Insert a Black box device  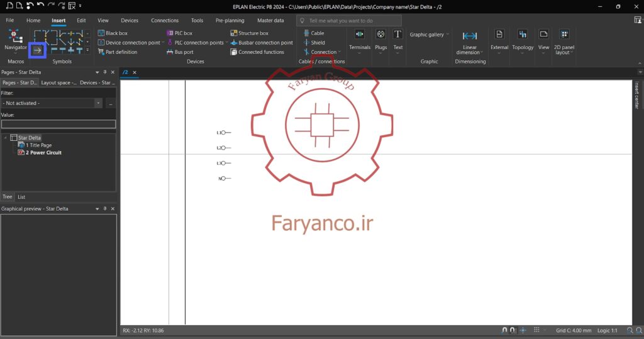click(x=113, y=33)
